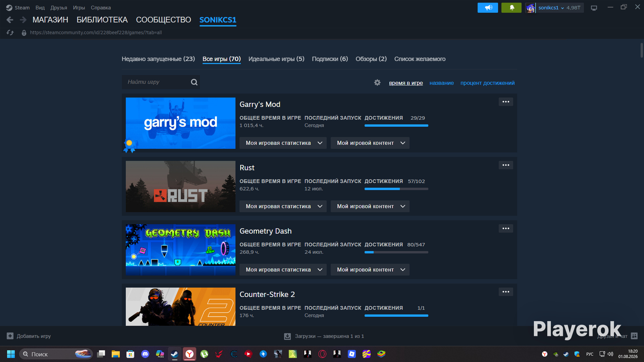Image resolution: width=644 pixels, height=362 pixels.
Task: Go to БИБЛИОТЕКА in the top navigation
Action: [x=102, y=20]
